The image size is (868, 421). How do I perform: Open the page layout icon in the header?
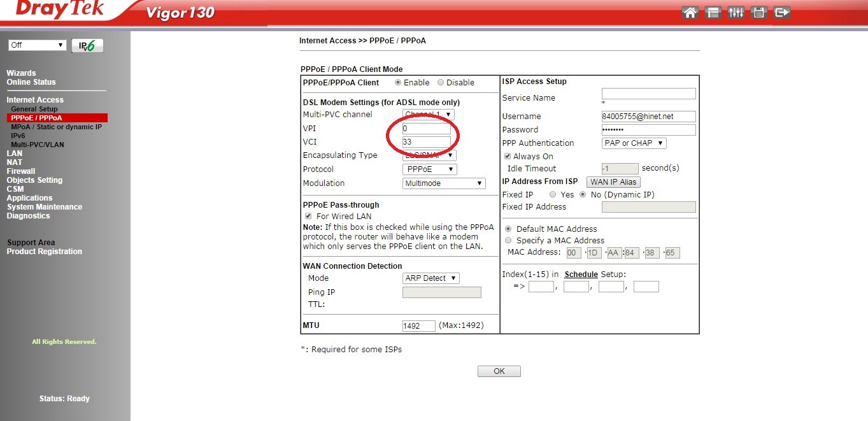point(713,12)
